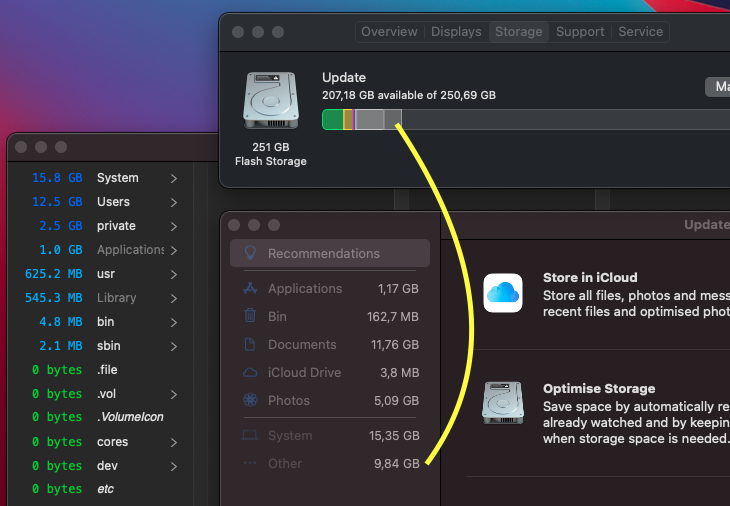Viewport: 730px width, 506px height.
Task: Click the Bin trash icon
Action: pos(250,316)
